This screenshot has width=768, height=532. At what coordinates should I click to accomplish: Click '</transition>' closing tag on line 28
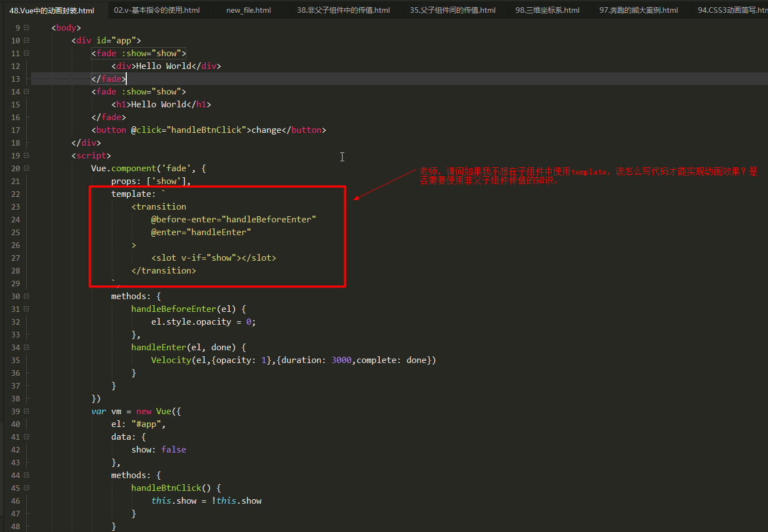click(163, 271)
